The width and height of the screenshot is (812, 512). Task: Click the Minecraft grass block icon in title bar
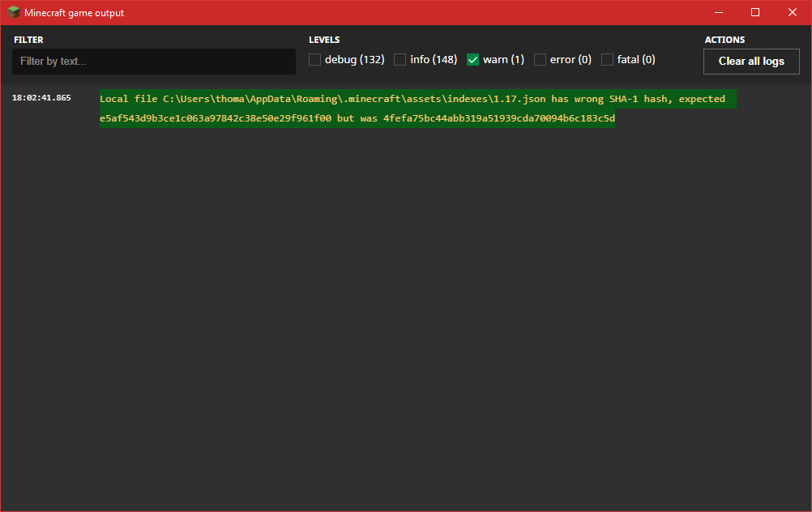click(x=14, y=12)
